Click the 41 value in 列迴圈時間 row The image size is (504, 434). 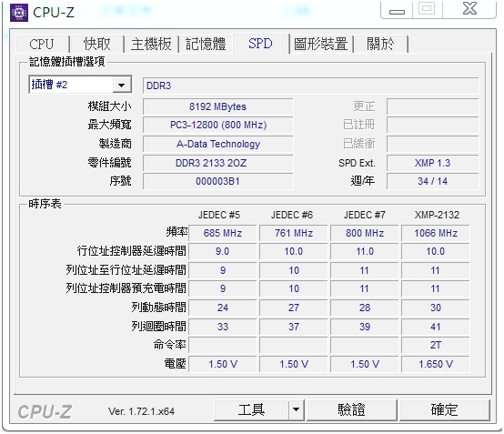(436, 327)
